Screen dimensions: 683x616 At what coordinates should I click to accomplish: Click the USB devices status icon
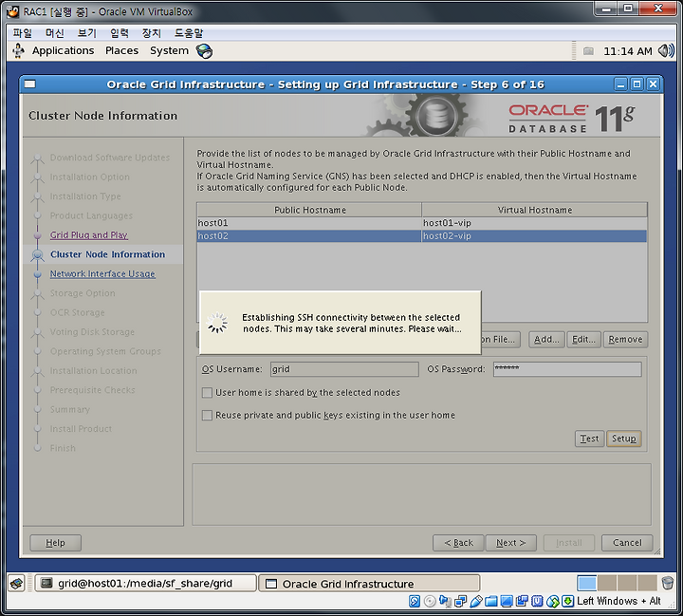(475, 601)
